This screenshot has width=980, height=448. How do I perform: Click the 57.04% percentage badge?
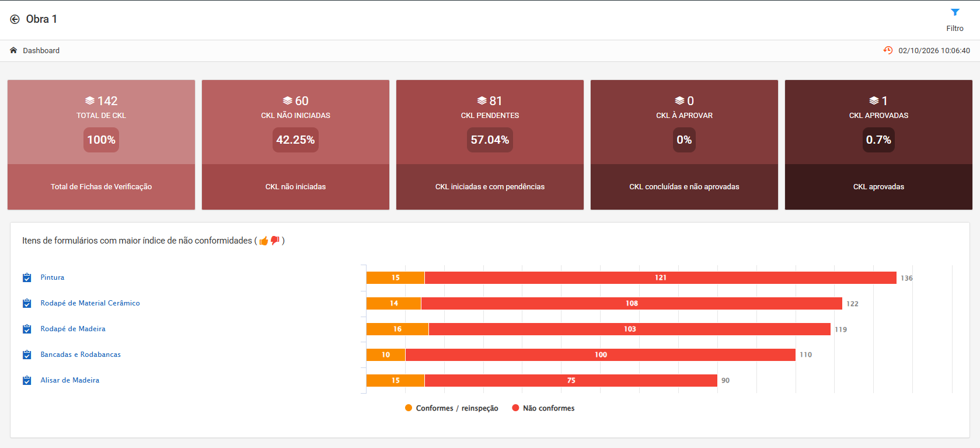[x=490, y=140]
